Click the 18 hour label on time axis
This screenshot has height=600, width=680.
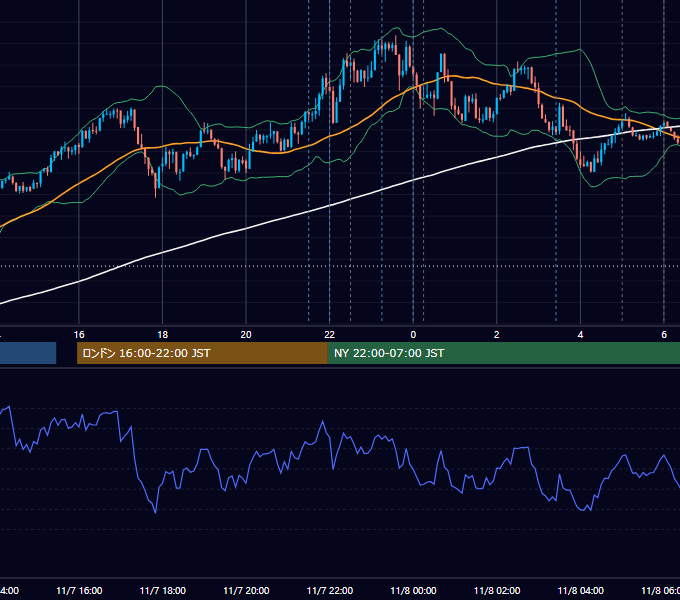pos(163,335)
